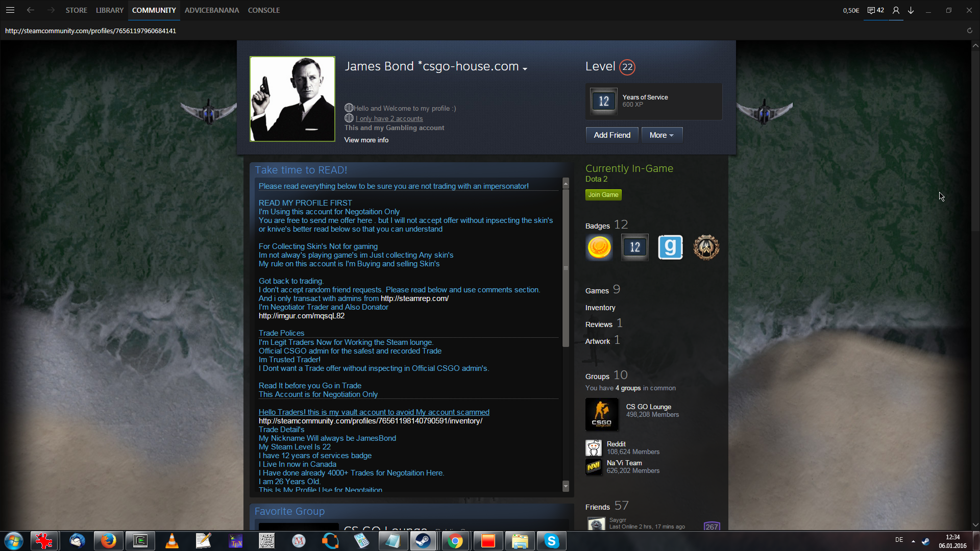Open the downloads arrow icon

point(911,10)
